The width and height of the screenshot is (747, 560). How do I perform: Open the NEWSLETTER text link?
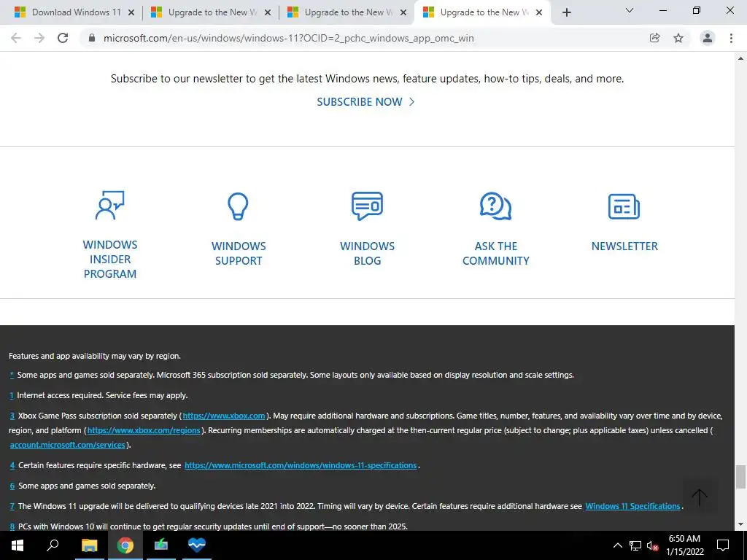tap(624, 246)
